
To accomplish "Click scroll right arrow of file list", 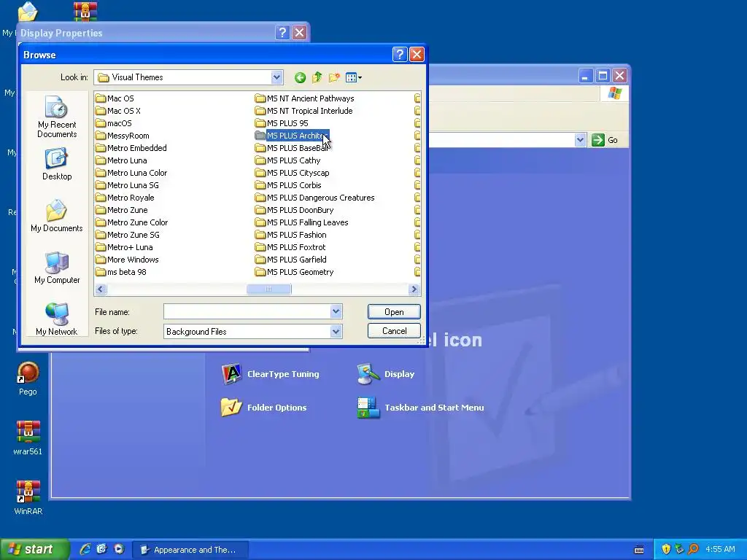I will [x=414, y=289].
